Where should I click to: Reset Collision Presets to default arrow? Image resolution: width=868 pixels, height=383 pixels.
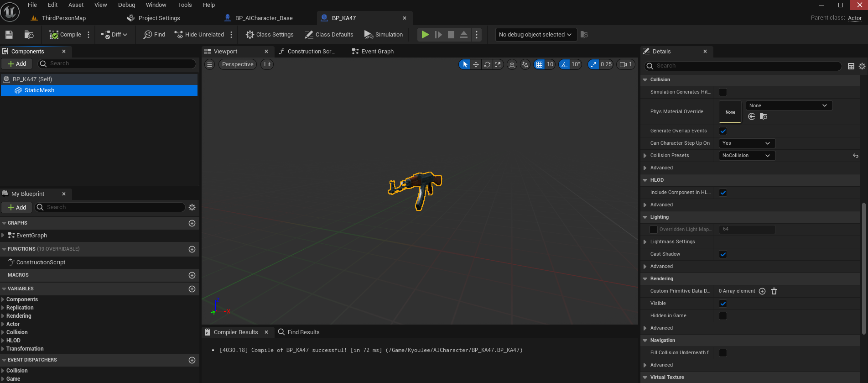click(x=856, y=156)
